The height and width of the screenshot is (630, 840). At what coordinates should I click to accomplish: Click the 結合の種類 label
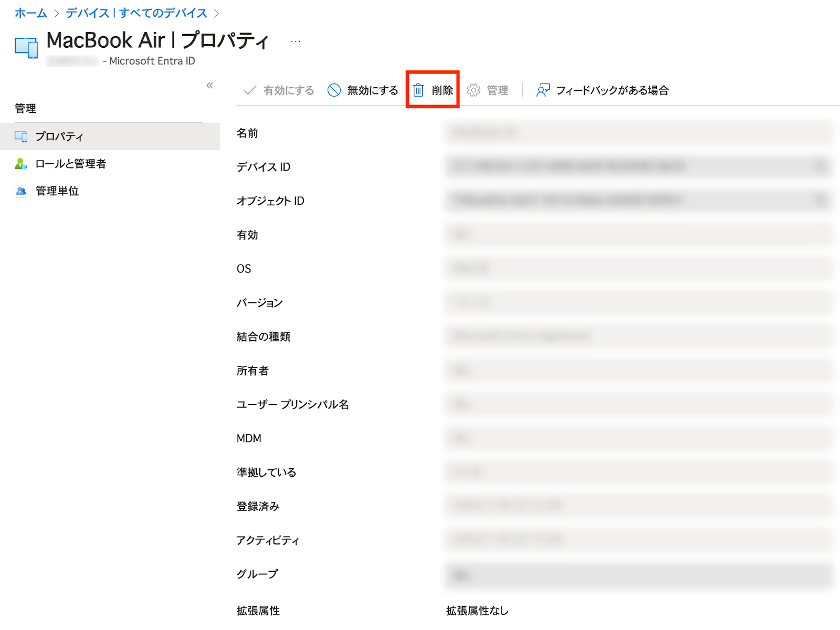click(x=264, y=337)
